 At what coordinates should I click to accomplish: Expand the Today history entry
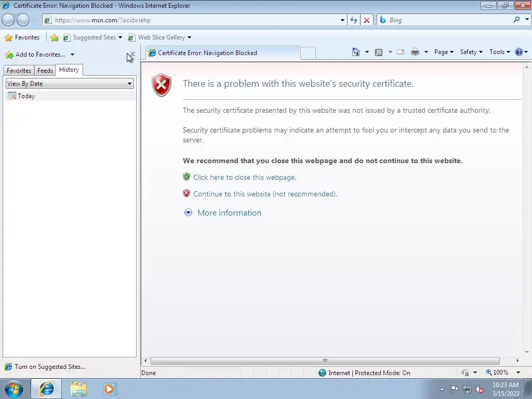coord(70,96)
